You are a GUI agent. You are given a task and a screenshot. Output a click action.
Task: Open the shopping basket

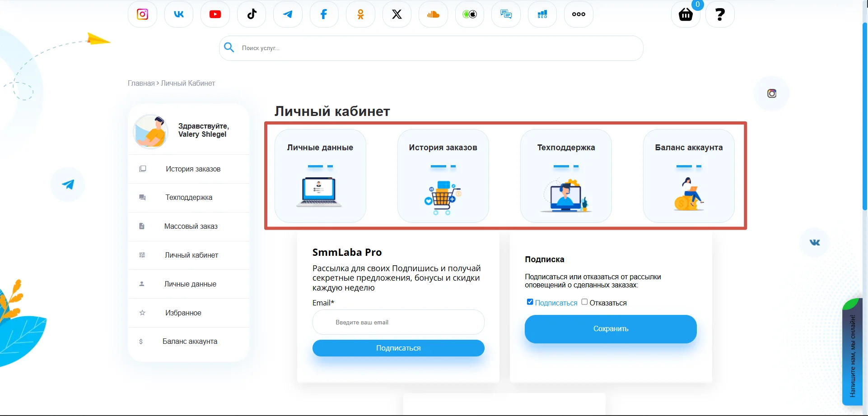[x=686, y=14]
